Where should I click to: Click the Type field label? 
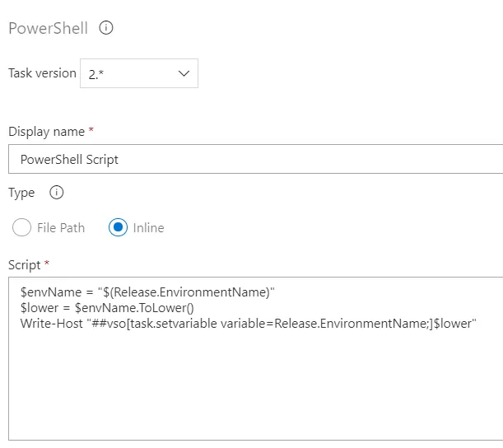[21, 193]
